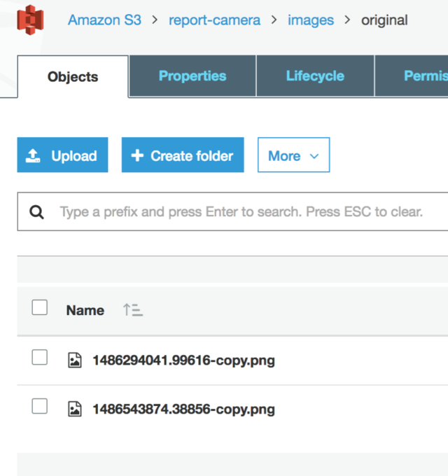Click image file icon for 1486294041.99616-copy.png
This screenshot has height=476, width=448.
coord(75,360)
